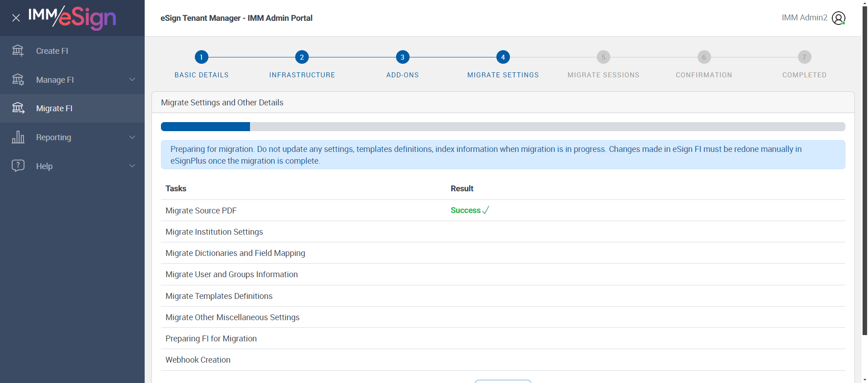Select the Migrate Settings step label
Screen dimensions: 868x383
tap(503, 75)
